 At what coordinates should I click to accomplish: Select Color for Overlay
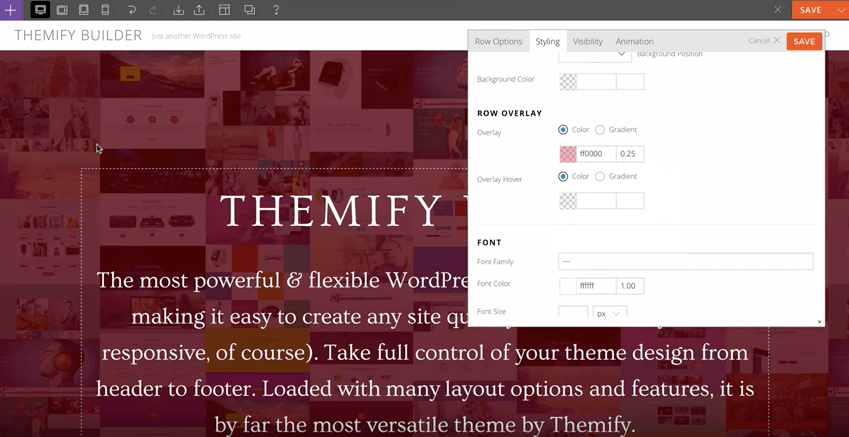pyautogui.click(x=563, y=129)
